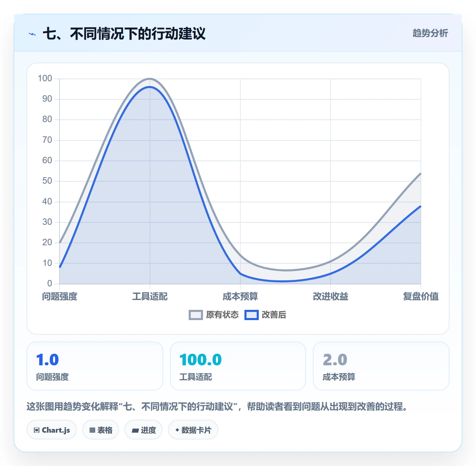Click the 原有状态 legend label
Image resolution: width=476 pixels, height=466 pixels.
[x=222, y=315]
